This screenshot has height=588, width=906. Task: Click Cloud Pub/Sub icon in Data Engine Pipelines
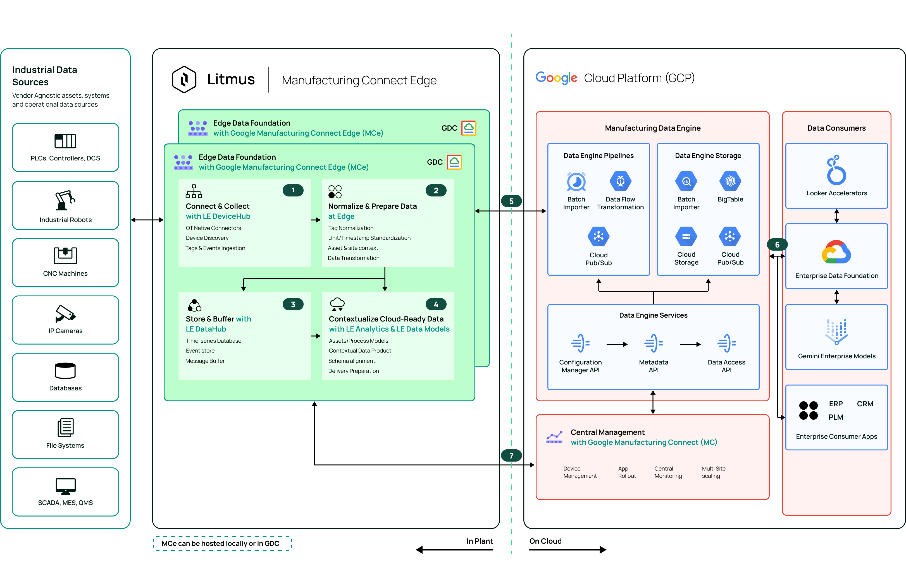tap(599, 237)
